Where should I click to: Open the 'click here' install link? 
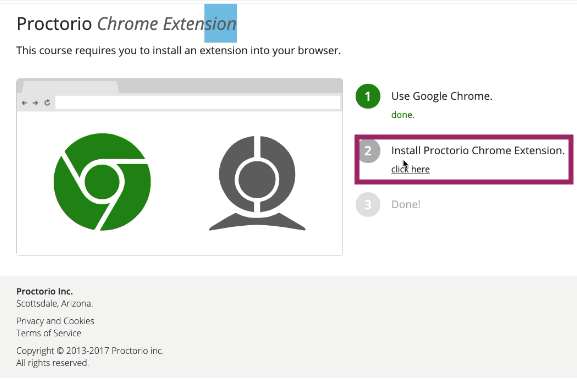pos(410,169)
